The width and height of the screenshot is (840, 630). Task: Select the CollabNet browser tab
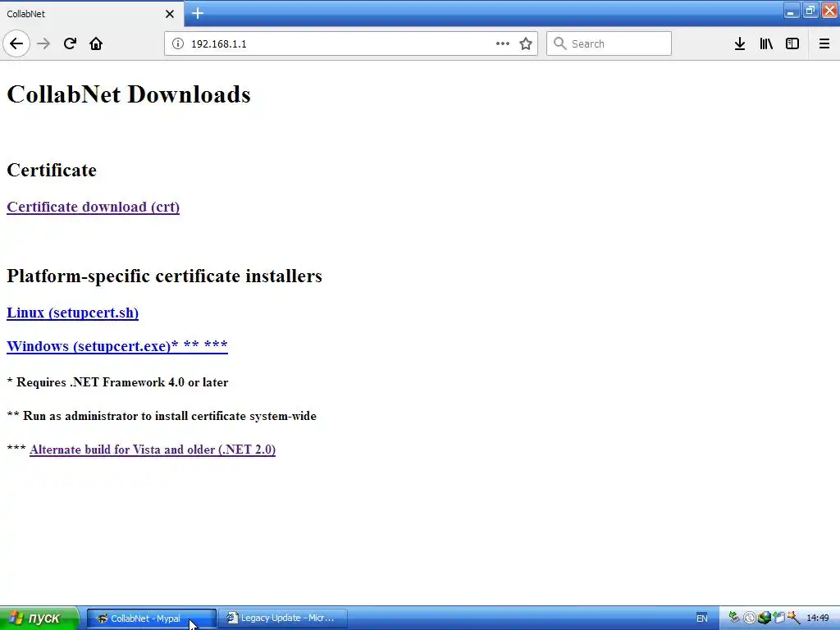[x=92, y=14]
